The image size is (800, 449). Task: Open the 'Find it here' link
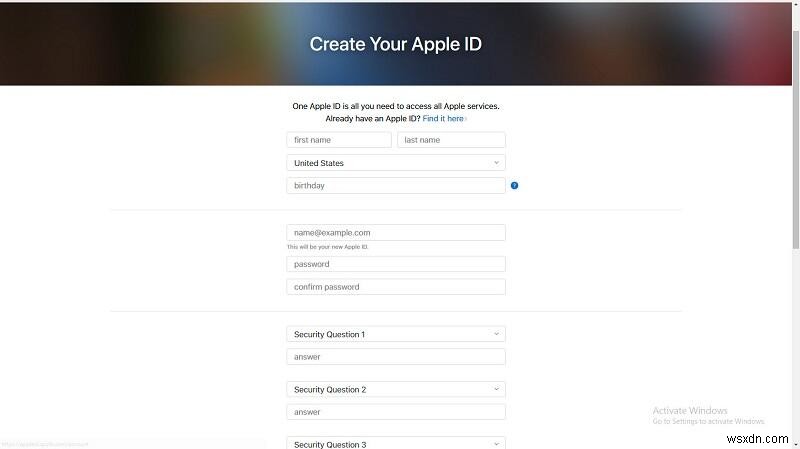click(444, 118)
